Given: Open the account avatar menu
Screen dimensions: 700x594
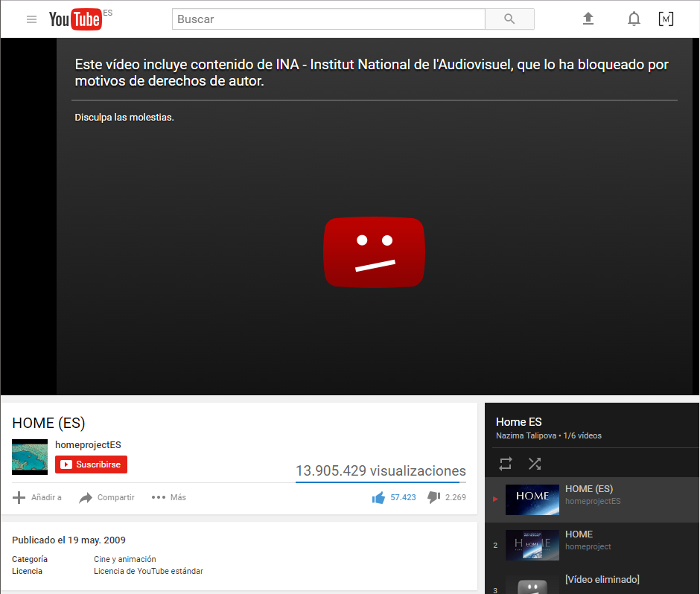Looking at the screenshot, I should click(x=666, y=19).
